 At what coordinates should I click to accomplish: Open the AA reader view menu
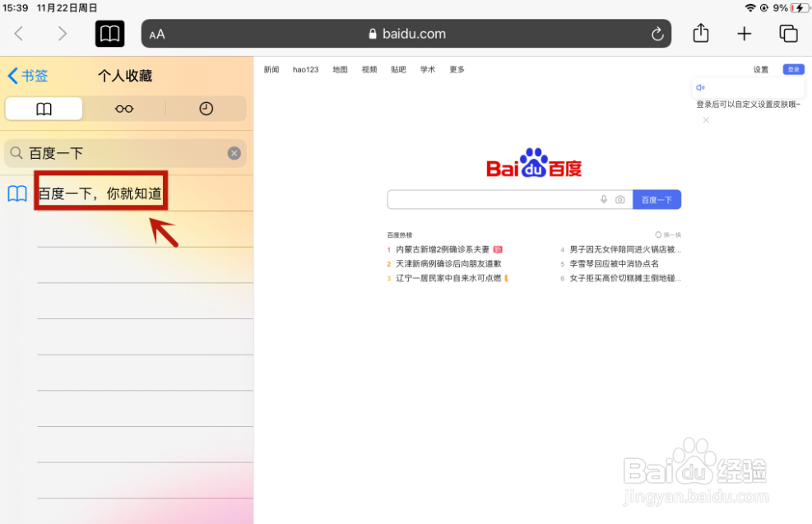click(157, 35)
